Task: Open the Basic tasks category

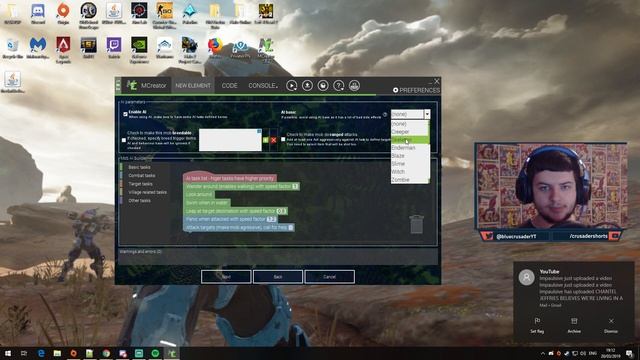Action: coord(140,167)
